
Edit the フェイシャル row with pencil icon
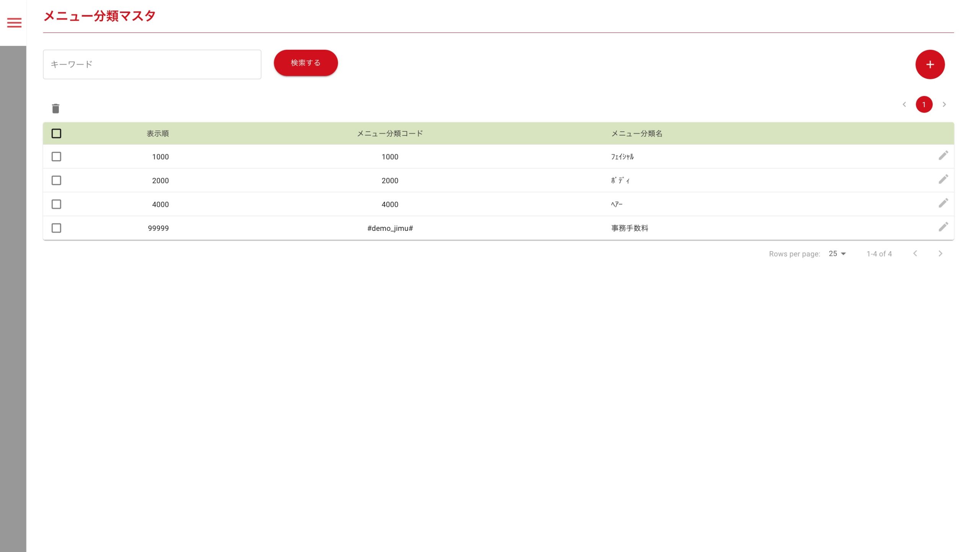pyautogui.click(x=943, y=155)
